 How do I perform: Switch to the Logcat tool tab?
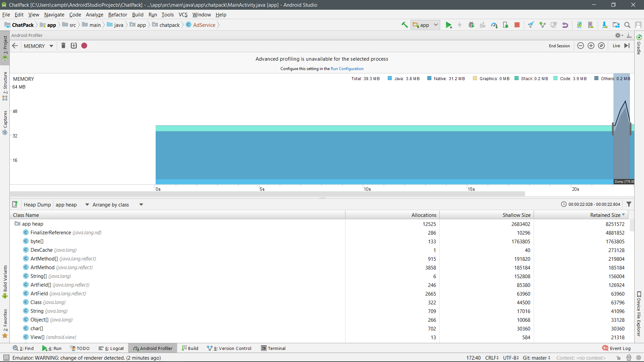(x=111, y=348)
